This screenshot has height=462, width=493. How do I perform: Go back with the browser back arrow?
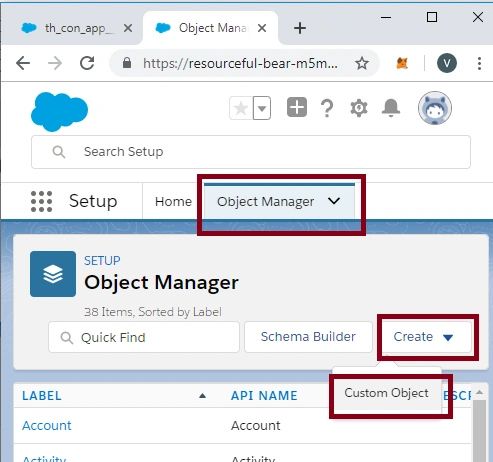point(23,63)
